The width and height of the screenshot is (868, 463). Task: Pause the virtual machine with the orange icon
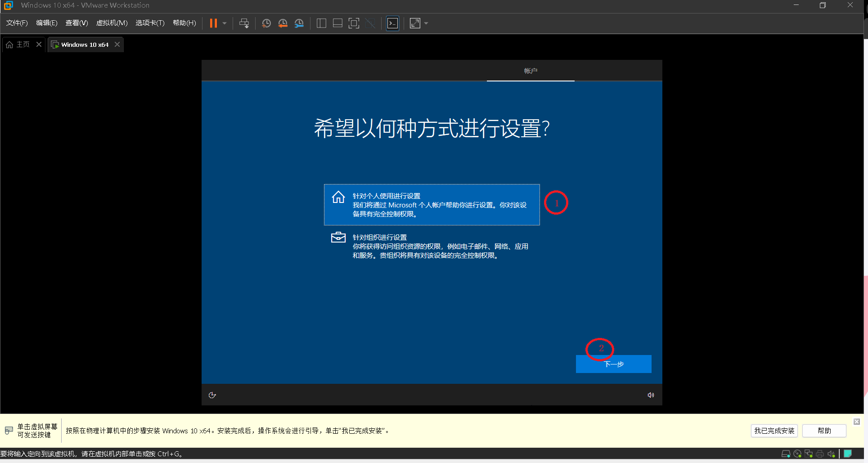(x=213, y=23)
